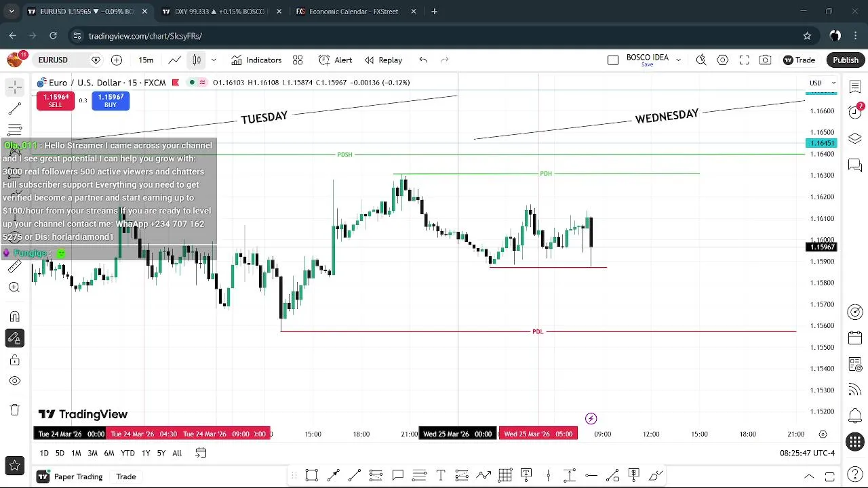
Task: Click the Alert button
Action: point(336,60)
